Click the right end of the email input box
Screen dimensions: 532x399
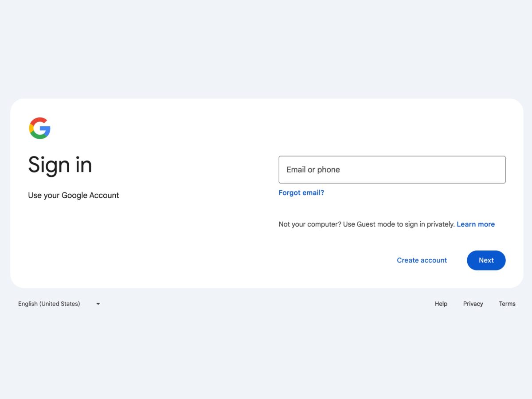pyautogui.click(x=497, y=169)
